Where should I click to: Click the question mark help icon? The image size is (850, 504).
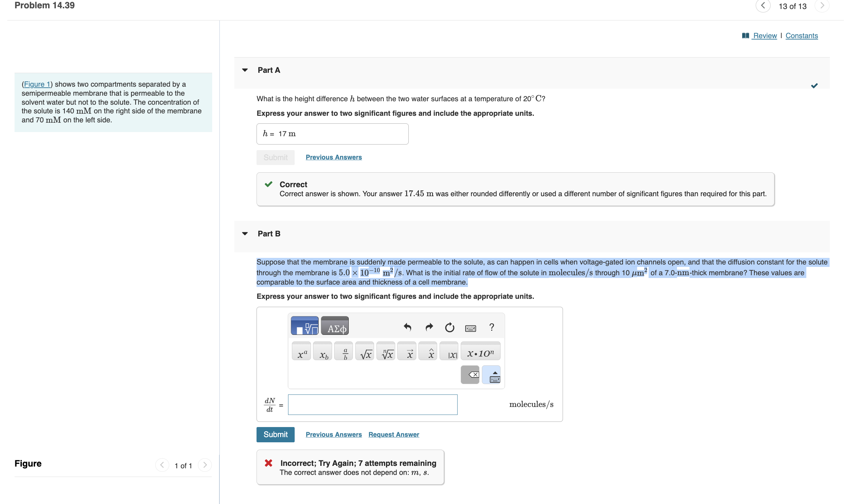pyautogui.click(x=491, y=327)
